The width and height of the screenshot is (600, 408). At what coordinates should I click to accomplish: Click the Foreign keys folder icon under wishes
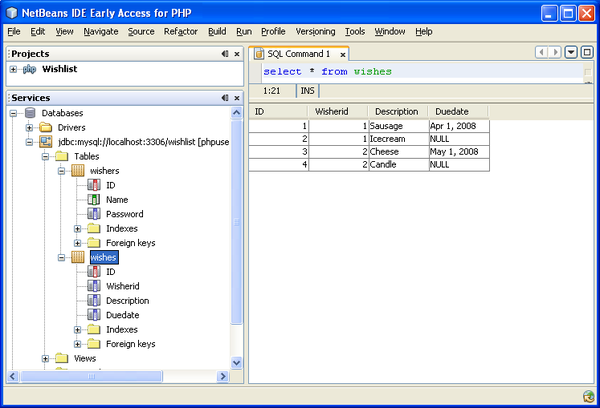coord(94,344)
